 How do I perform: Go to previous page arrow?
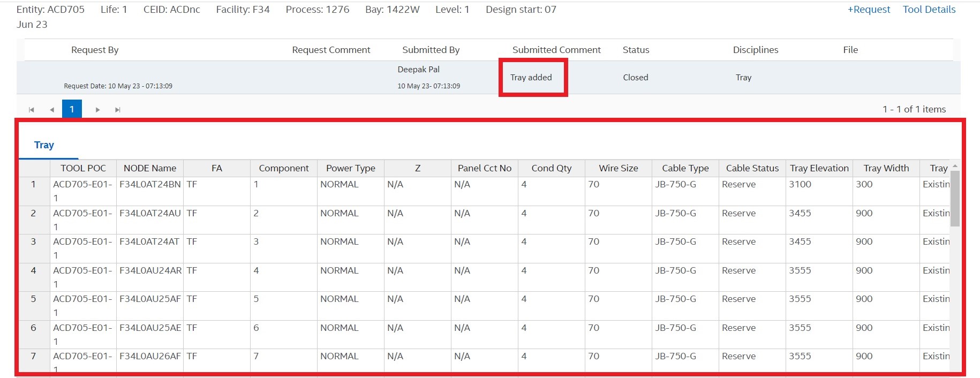click(x=52, y=110)
